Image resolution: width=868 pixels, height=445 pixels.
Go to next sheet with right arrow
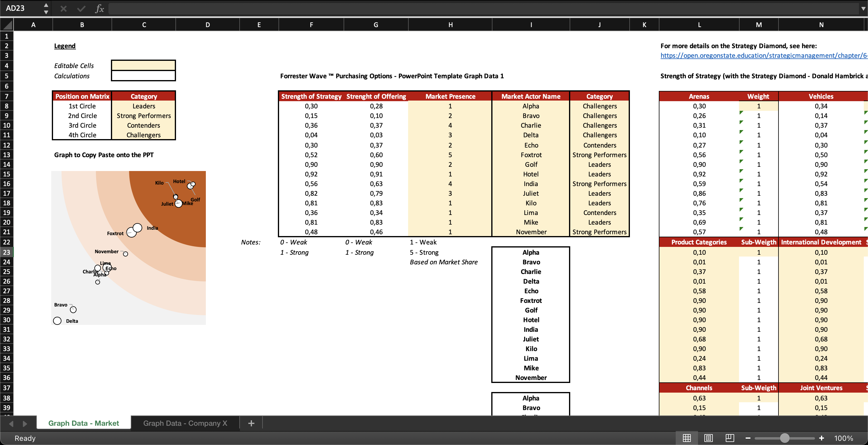pos(25,423)
